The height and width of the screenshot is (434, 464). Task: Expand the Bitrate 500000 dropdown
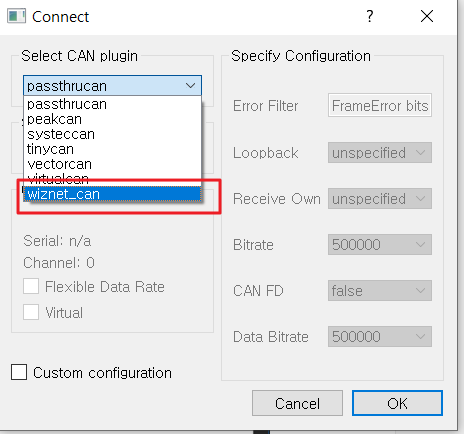[x=380, y=245]
